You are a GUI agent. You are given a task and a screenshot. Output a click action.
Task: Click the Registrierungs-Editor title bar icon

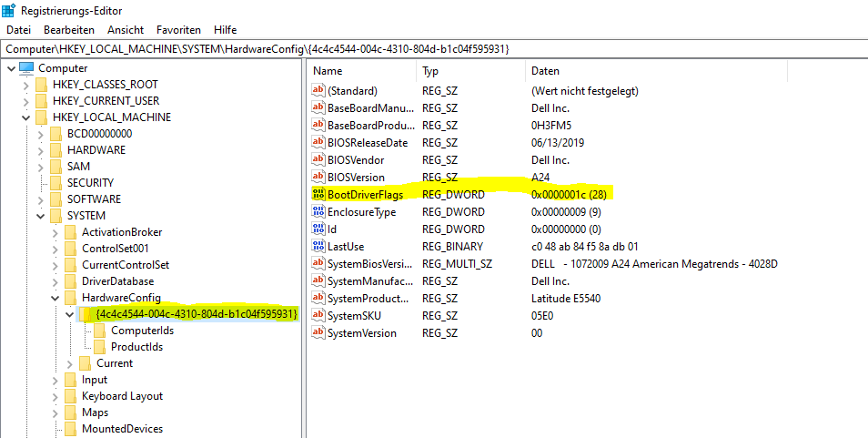[x=9, y=10]
